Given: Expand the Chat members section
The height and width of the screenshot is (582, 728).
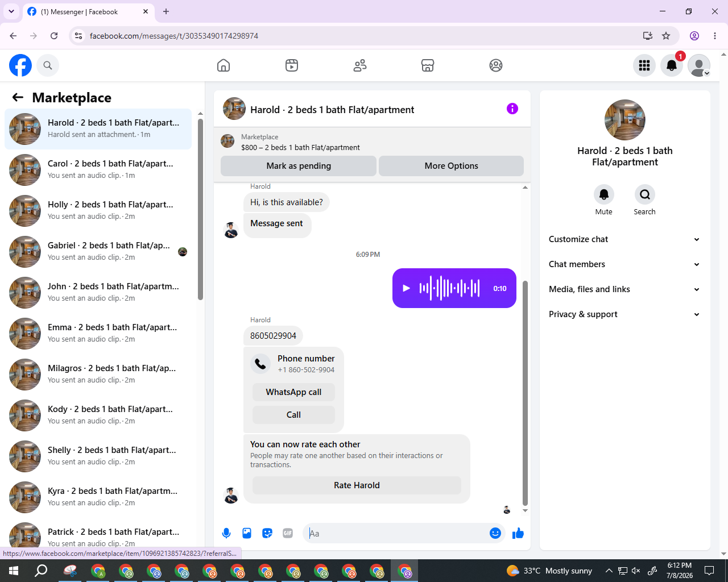Looking at the screenshot, I should 624,264.
